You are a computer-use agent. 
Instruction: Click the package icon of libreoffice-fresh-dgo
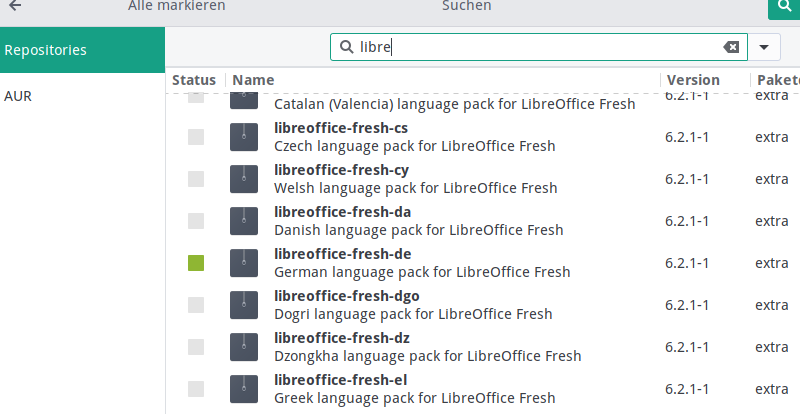[244, 305]
